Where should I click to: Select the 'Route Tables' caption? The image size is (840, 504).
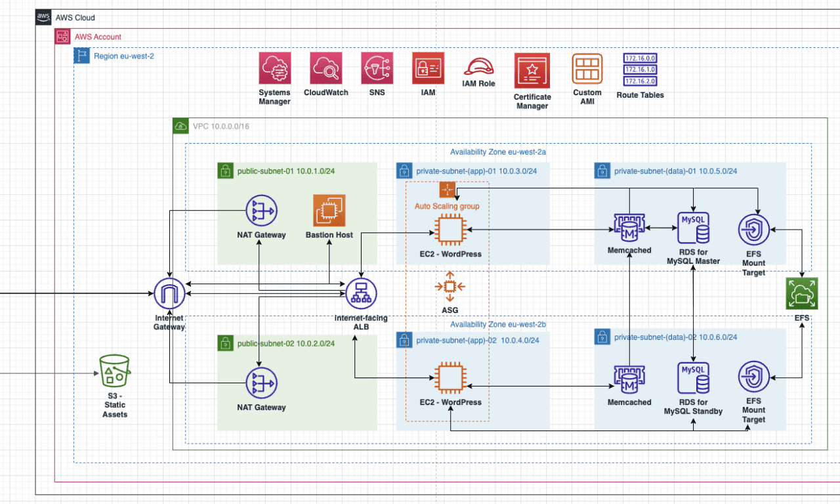[x=640, y=95]
